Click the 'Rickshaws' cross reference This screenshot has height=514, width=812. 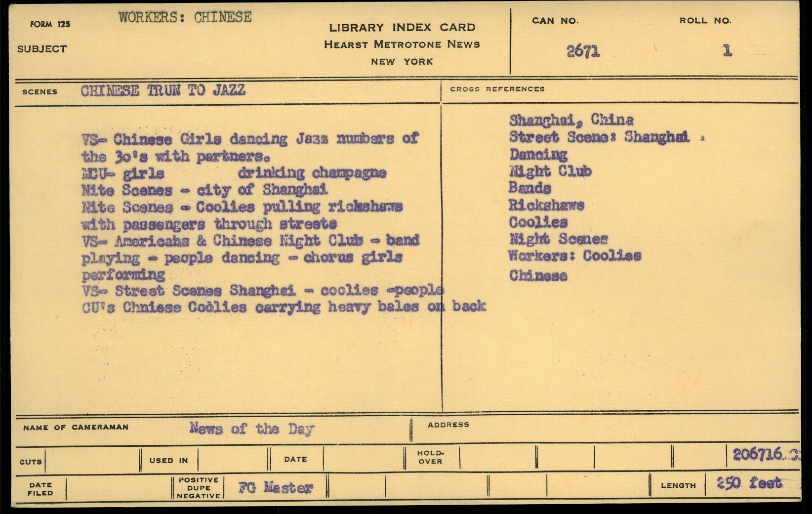[546, 205]
